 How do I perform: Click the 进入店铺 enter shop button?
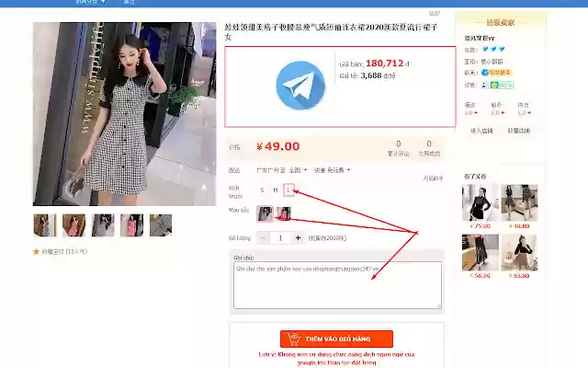(x=481, y=131)
